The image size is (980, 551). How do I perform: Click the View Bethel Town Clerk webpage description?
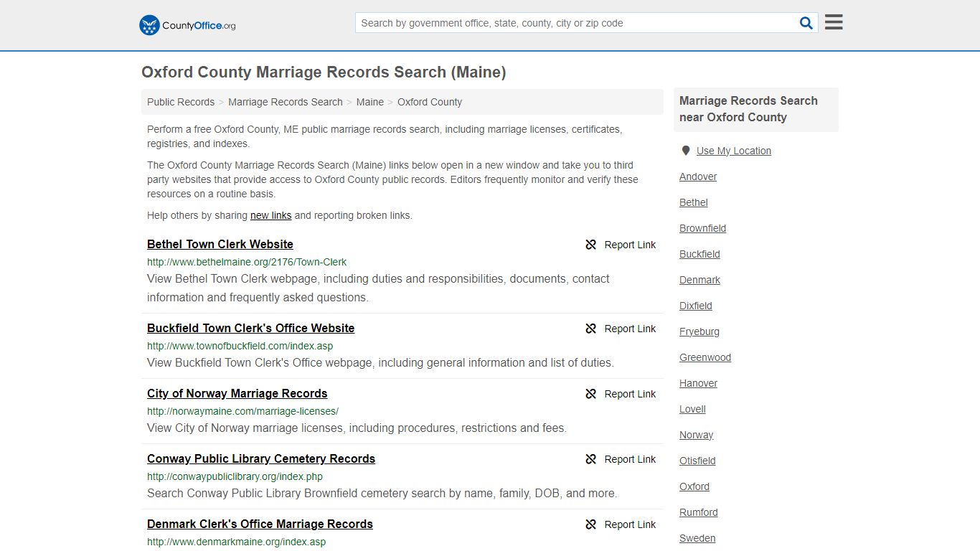tap(378, 288)
